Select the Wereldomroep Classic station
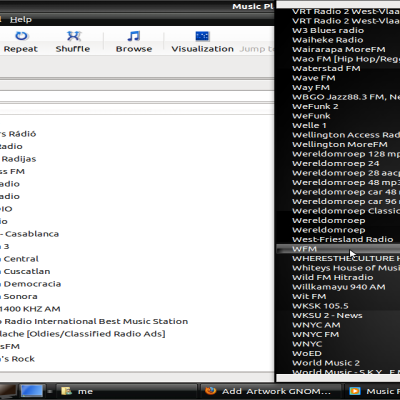The height and width of the screenshot is (400, 400). click(346, 211)
